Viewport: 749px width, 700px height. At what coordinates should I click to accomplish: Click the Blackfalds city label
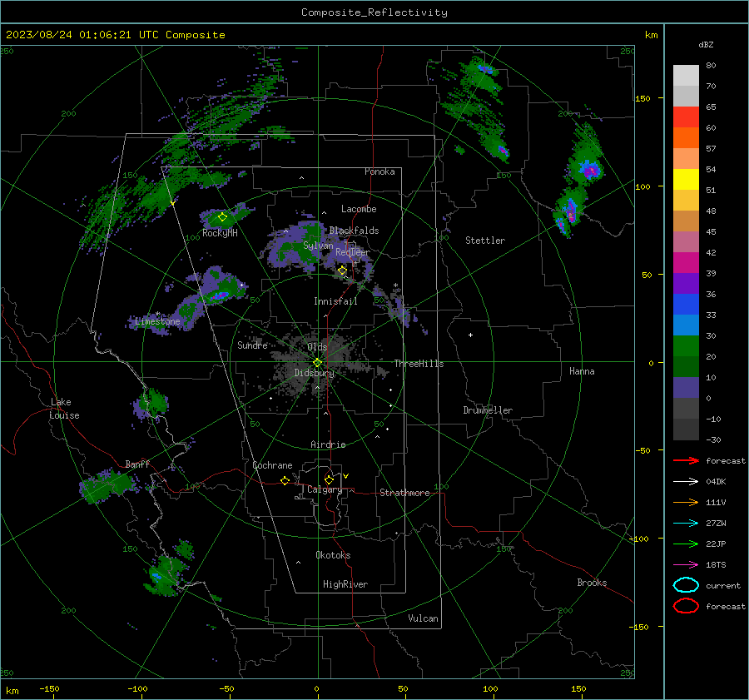[354, 231]
